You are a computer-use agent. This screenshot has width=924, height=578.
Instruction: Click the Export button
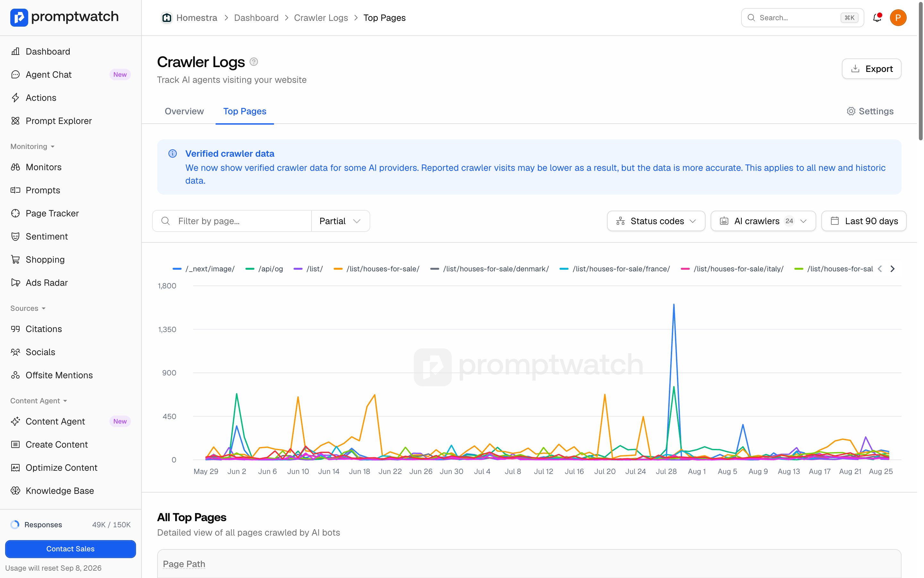[x=871, y=69]
